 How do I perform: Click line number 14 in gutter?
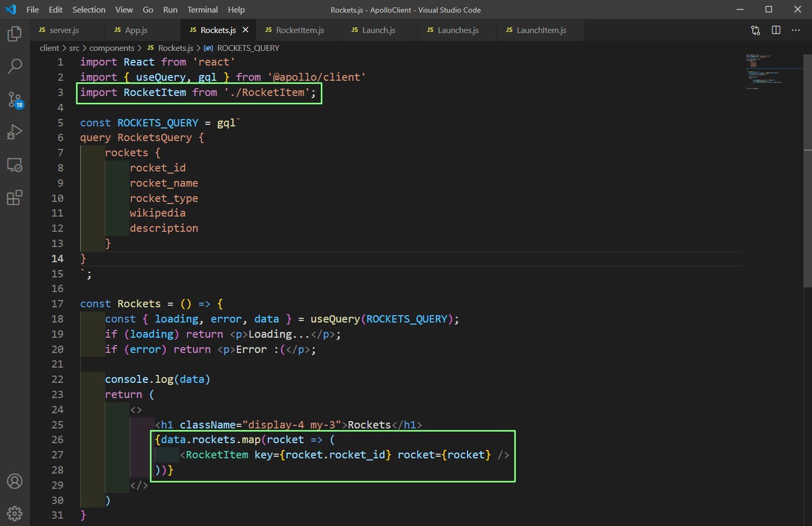click(58, 259)
